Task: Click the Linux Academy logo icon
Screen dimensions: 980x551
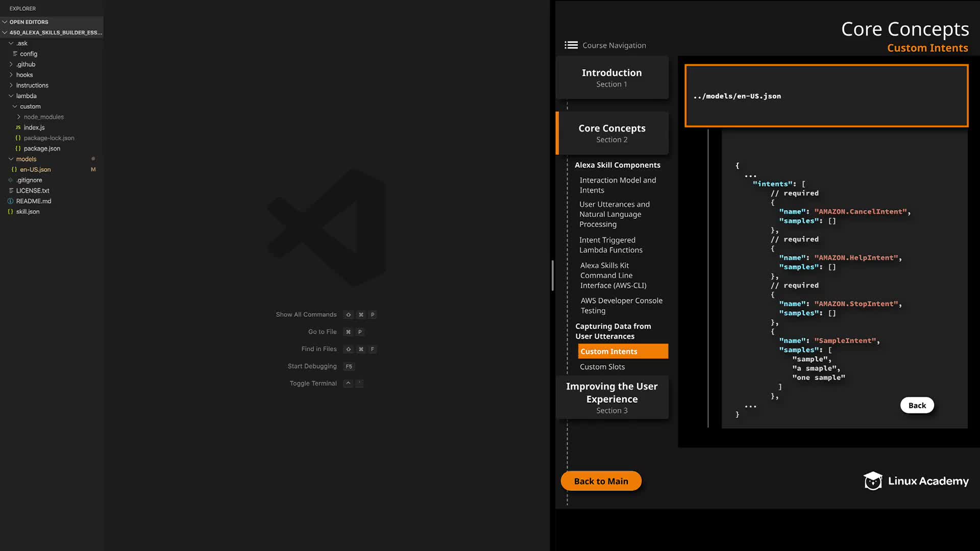Action: click(x=873, y=481)
